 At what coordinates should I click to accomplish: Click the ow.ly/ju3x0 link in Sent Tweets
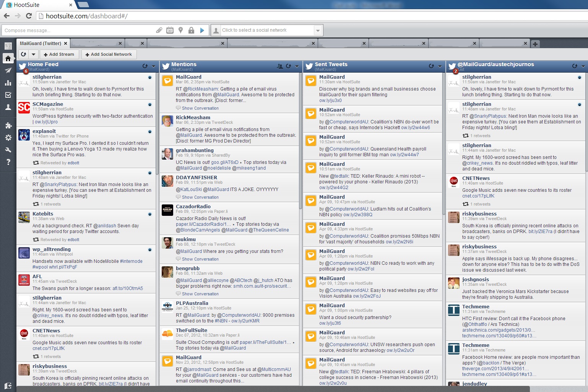(x=330, y=100)
